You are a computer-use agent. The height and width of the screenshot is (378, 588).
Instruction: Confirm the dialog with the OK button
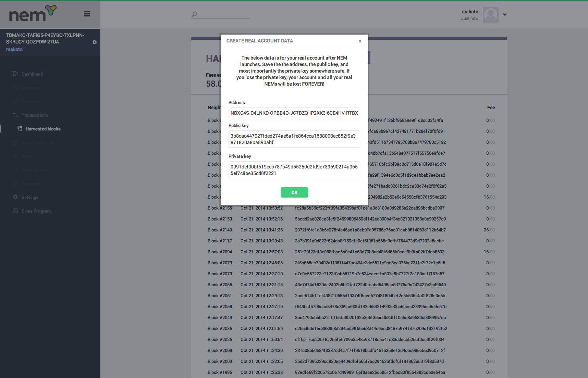click(x=294, y=192)
